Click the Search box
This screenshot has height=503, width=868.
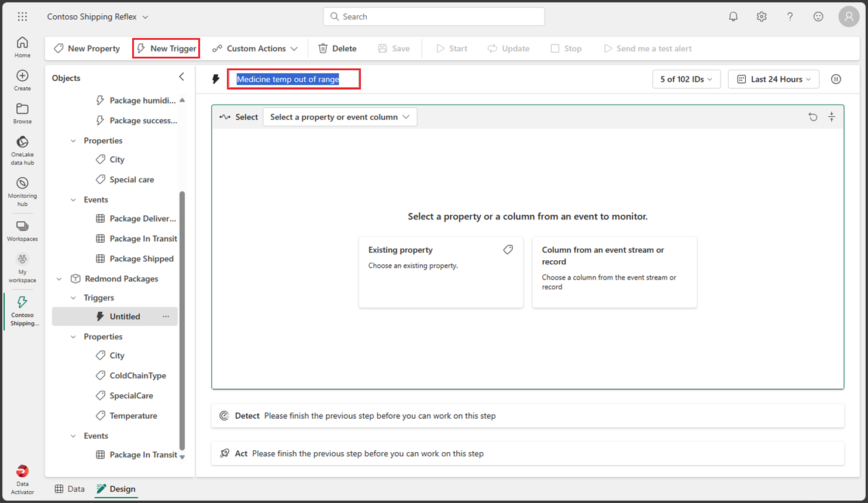434,16
